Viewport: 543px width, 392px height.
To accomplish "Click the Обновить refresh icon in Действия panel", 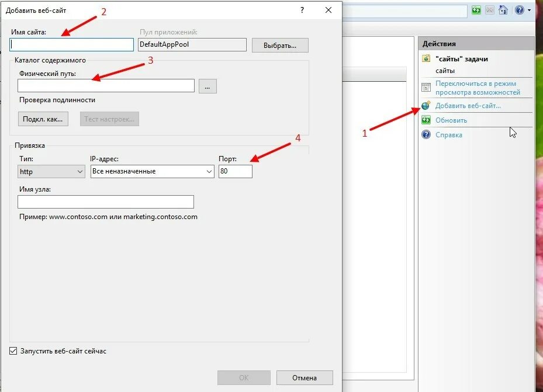I will [x=425, y=120].
